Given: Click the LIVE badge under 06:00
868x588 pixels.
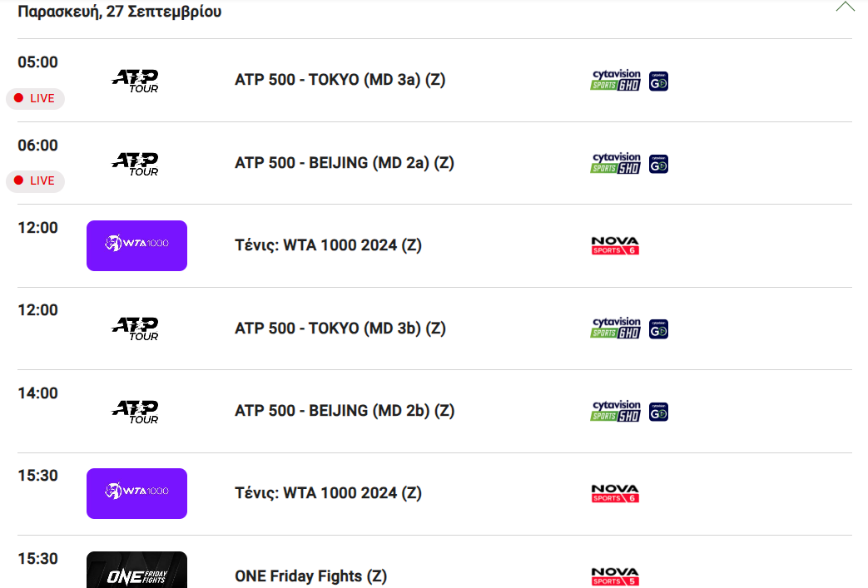Looking at the screenshot, I should click(x=35, y=180).
